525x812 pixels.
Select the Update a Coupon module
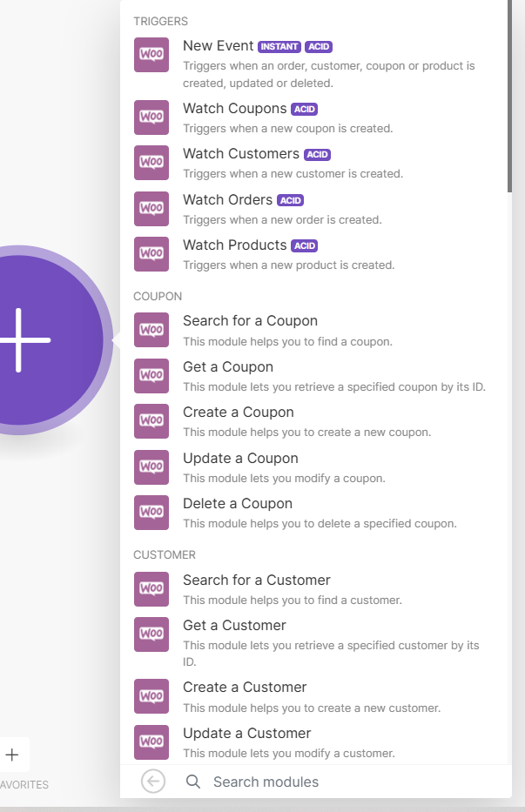click(240, 458)
